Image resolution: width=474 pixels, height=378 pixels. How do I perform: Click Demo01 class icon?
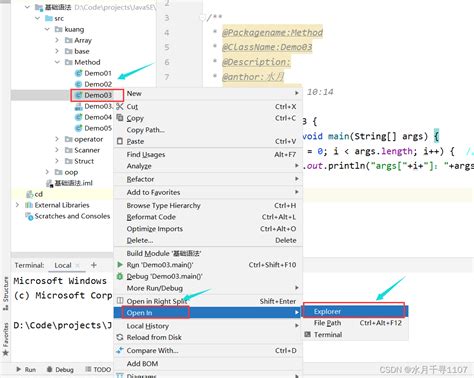click(x=79, y=73)
